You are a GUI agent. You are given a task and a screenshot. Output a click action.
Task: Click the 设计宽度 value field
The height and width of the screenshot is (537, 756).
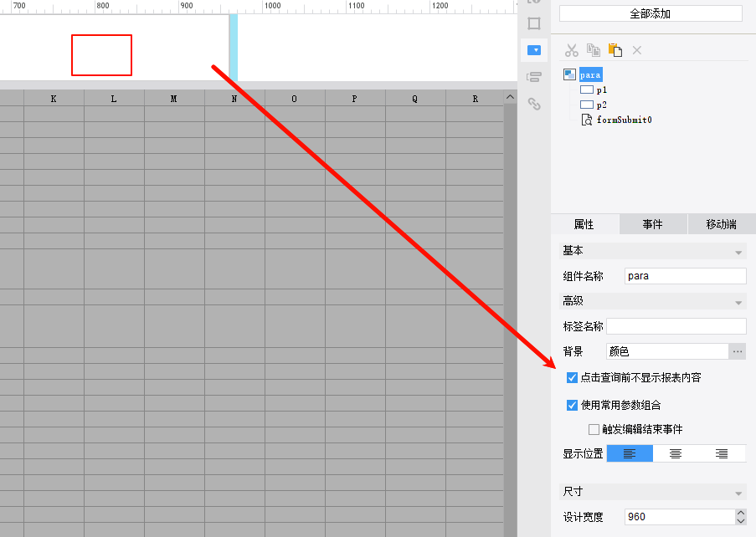680,517
